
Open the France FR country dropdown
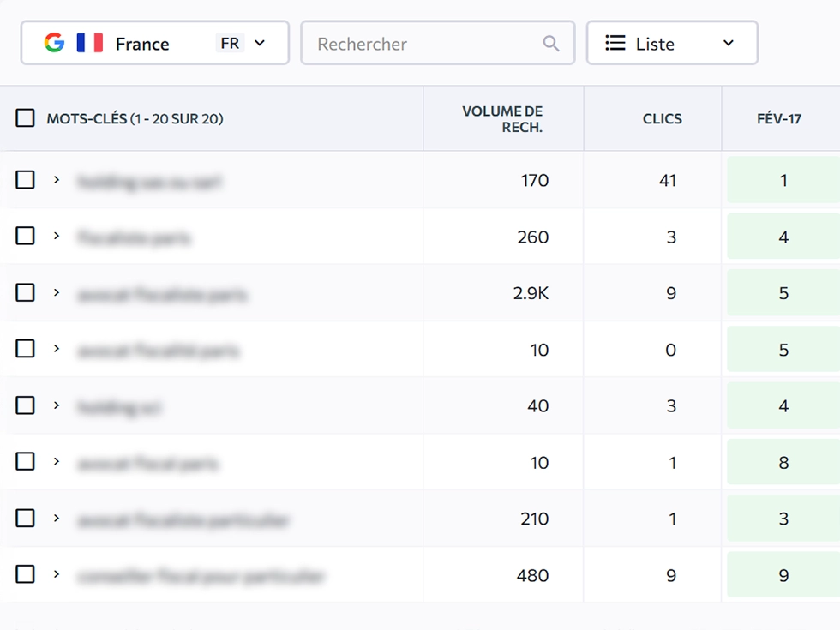[x=260, y=43]
